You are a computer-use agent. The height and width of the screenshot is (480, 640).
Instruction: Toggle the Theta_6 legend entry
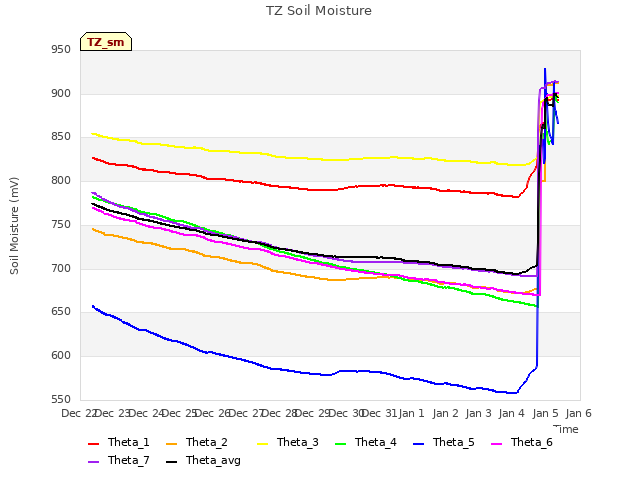click(x=522, y=442)
